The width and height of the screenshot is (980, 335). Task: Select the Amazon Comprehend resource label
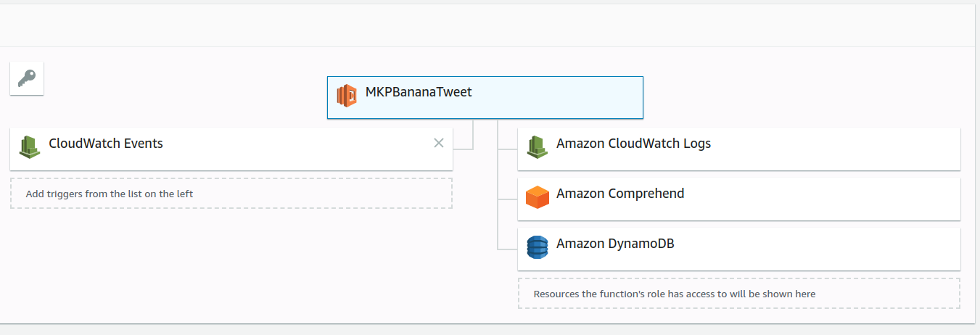(x=620, y=194)
